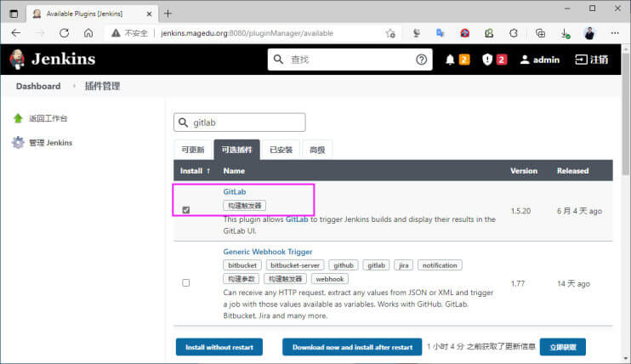Click the 构建参数 tag label
The height and width of the screenshot is (364, 631).
tap(242, 279)
